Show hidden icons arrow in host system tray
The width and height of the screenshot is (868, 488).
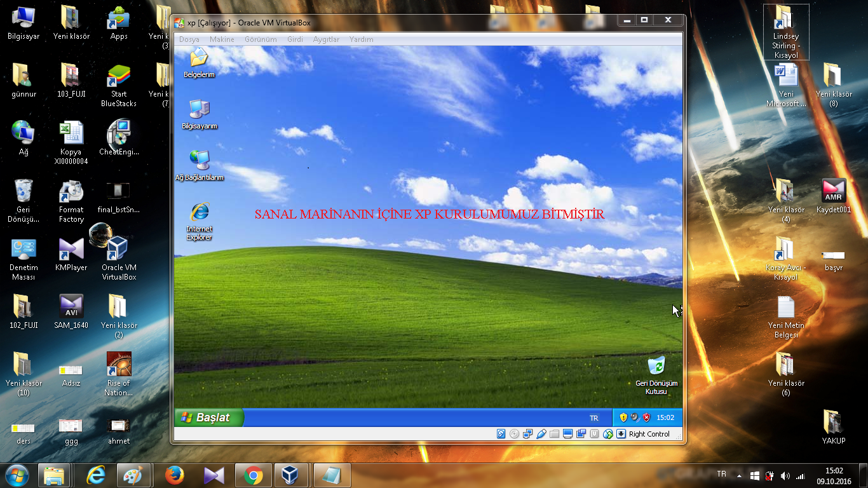pos(740,475)
